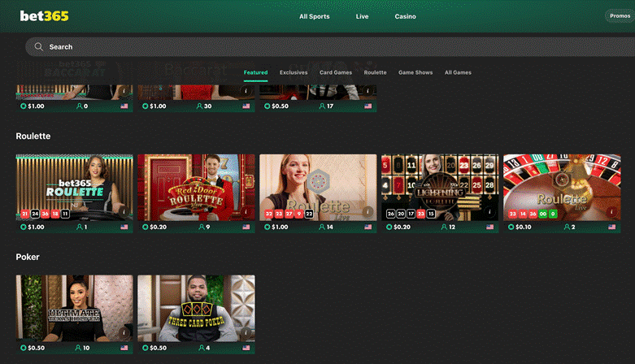This screenshot has height=364, width=635.
Task: Click $1.00 stake under bet365 Roulette
Action: (x=36, y=227)
